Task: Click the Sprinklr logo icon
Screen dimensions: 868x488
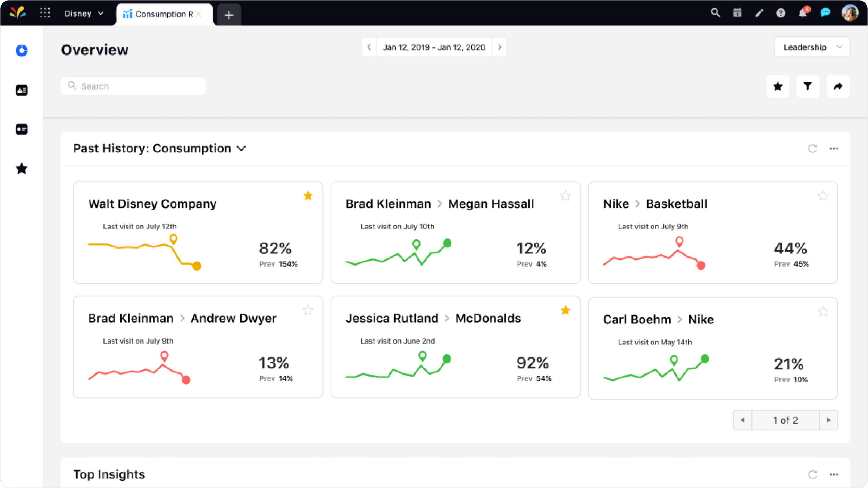Action: pyautogui.click(x=18, y=13)
